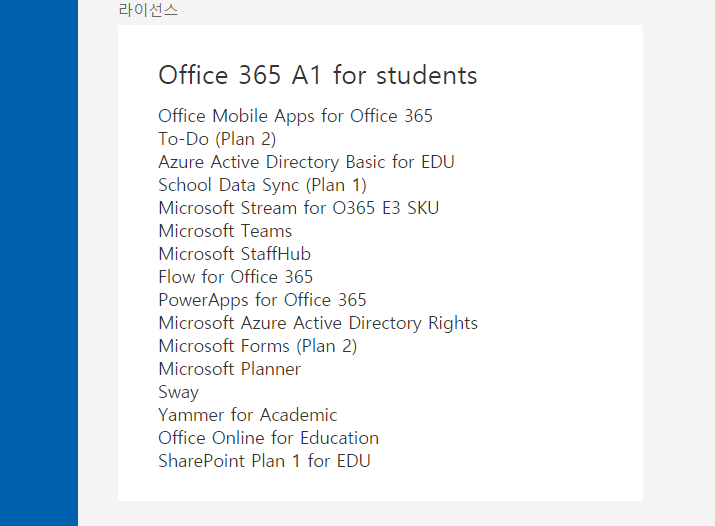Image resolution: width=715 pixels, height=526 pixels.
Task: Select the Sway service line
Action: pyautogui.click(x=178, y=392)
